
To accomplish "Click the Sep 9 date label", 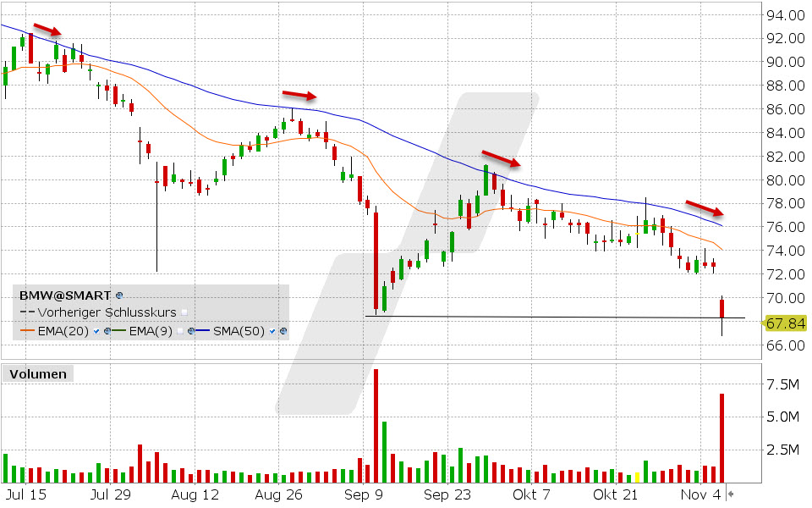I will coord(363,494).
